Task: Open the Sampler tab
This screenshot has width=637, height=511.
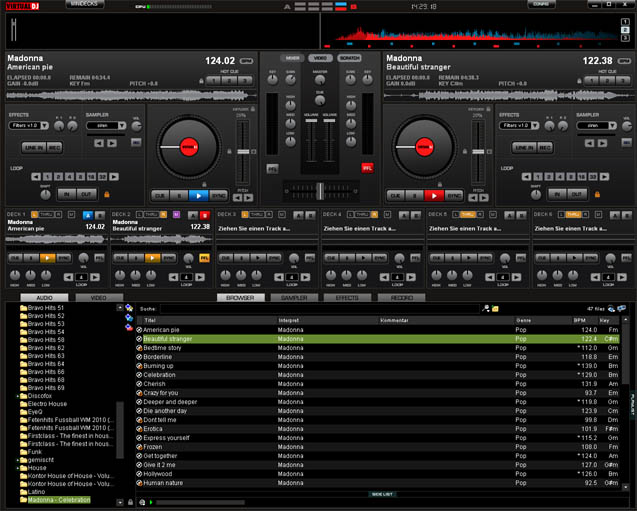Action: point(294,298)
